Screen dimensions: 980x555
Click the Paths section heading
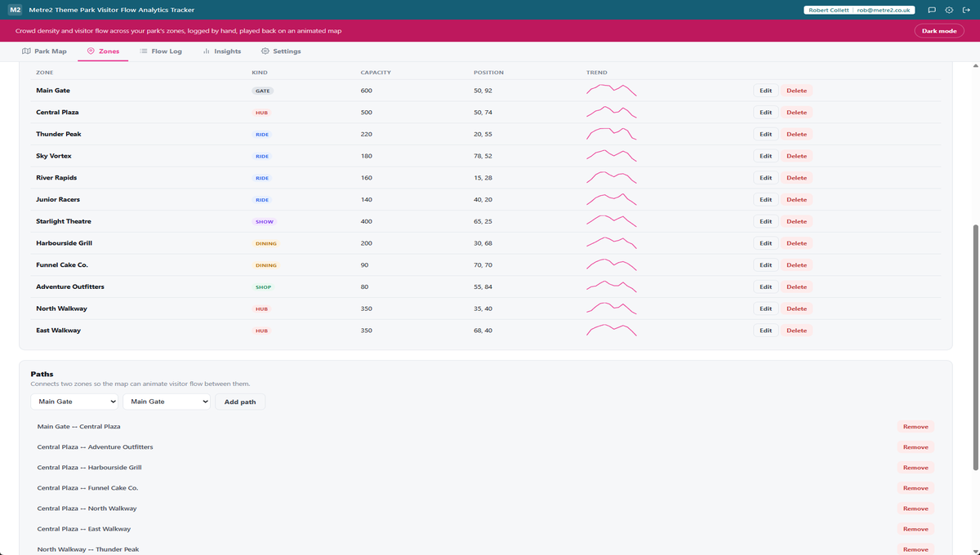pos(42,374)
